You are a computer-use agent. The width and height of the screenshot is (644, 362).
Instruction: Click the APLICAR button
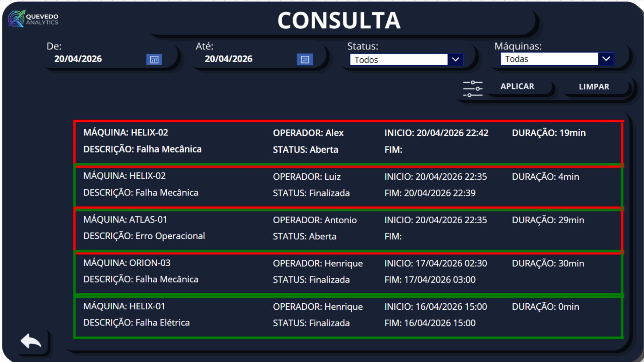[517, 86]
